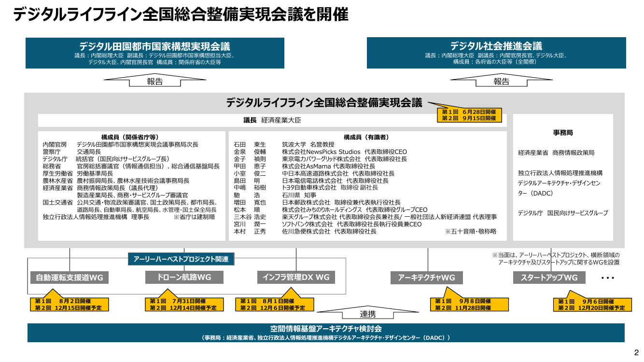644x362 pixels.
Task: Click callout 第1回 8月2日開催
Action: (70, 304)
